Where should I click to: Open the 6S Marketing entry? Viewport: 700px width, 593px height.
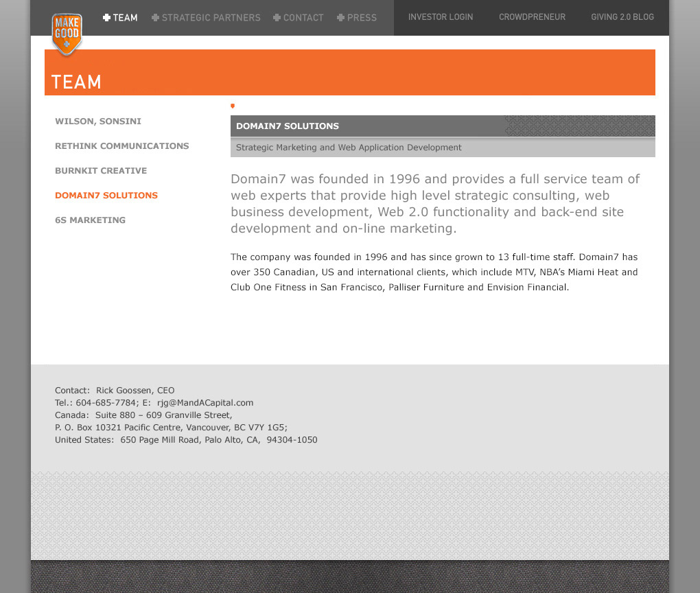click(90, 220)
